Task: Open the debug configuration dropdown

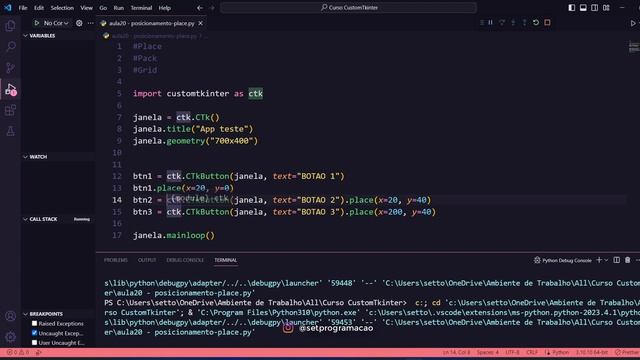Action: coord(56,23)
